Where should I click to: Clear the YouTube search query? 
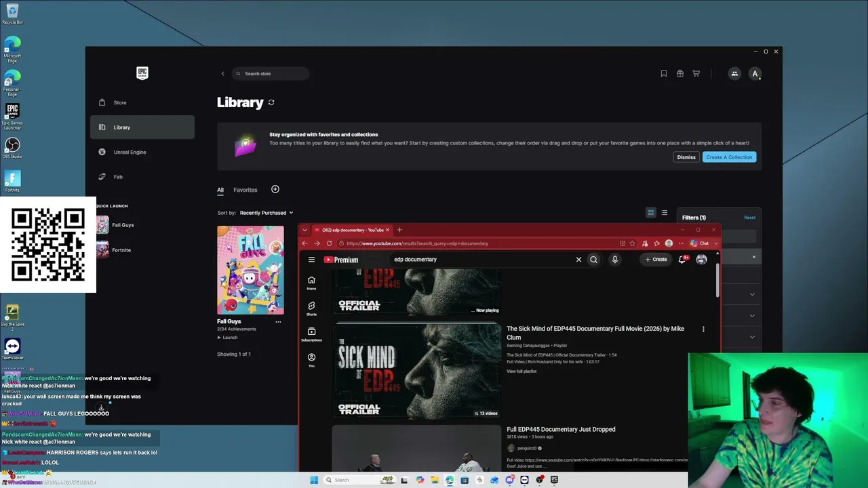point(578,260)
